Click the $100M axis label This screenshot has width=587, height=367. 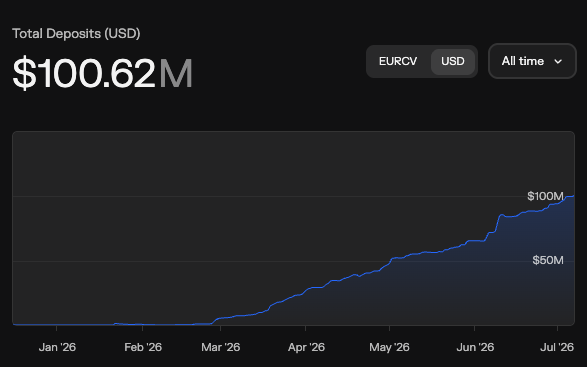coord(545,196)
